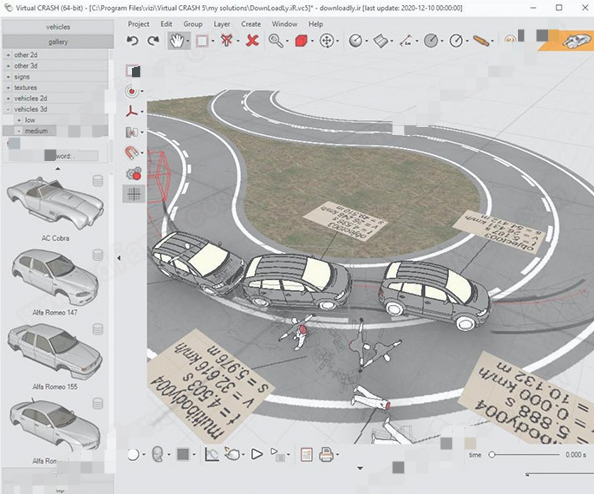Click the Undo arrow icon
Screen dimensions: 594x494
coord(132,40)
